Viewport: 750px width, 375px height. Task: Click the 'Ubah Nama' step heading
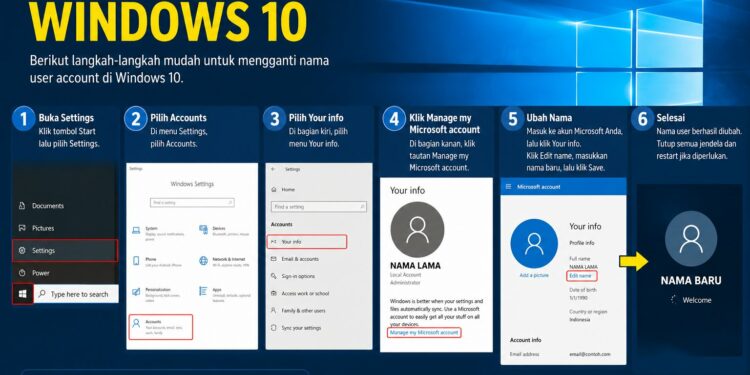[x=549, y=118]
